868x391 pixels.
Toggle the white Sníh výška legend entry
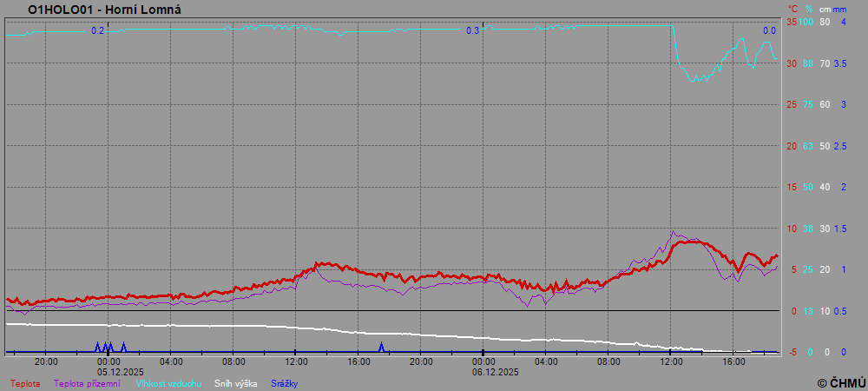[x=235, y=382]
